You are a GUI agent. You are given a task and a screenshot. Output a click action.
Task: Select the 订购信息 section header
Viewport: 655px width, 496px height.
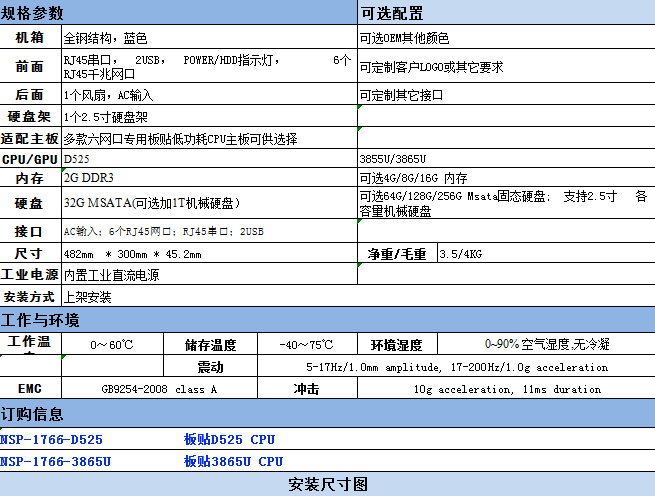click(x=32, y=414)
